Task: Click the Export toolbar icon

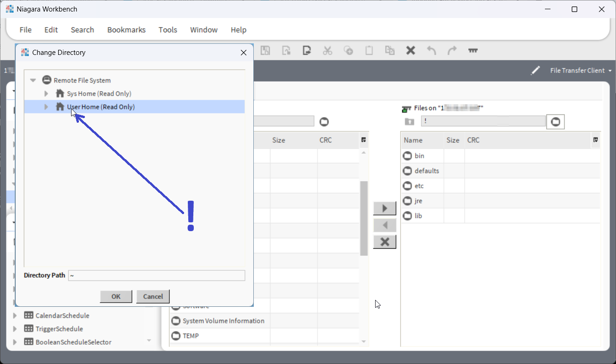Action: pos(307,50)
